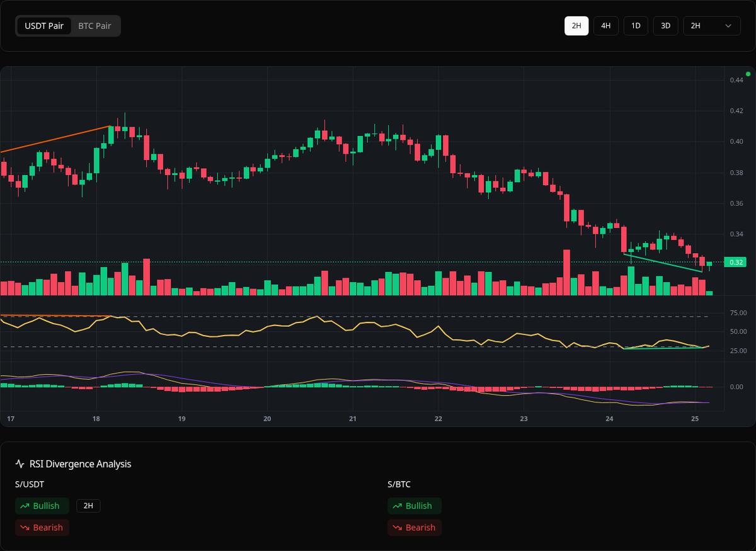Click the S/USDT Bullish trending-up icon

point(25,506)
